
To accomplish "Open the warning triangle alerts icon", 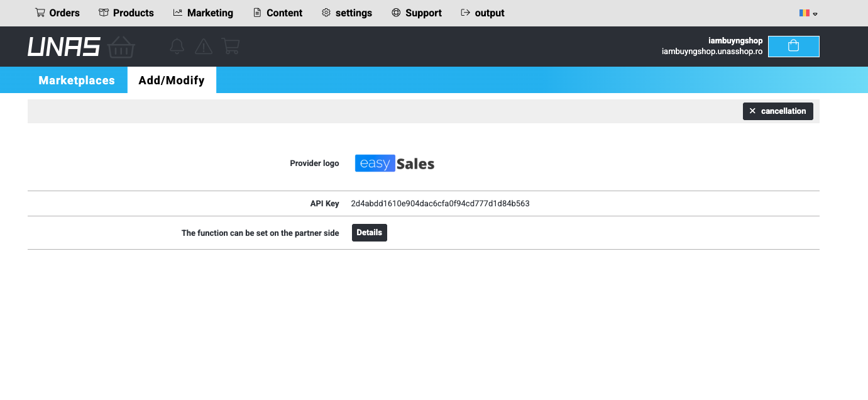I will [x=204, y=46].
